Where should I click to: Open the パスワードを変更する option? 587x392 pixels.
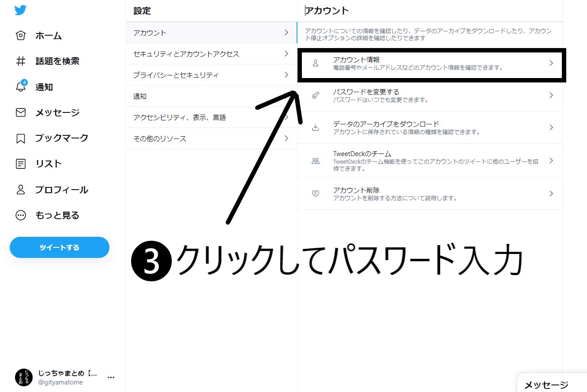[x=430, y=95]
